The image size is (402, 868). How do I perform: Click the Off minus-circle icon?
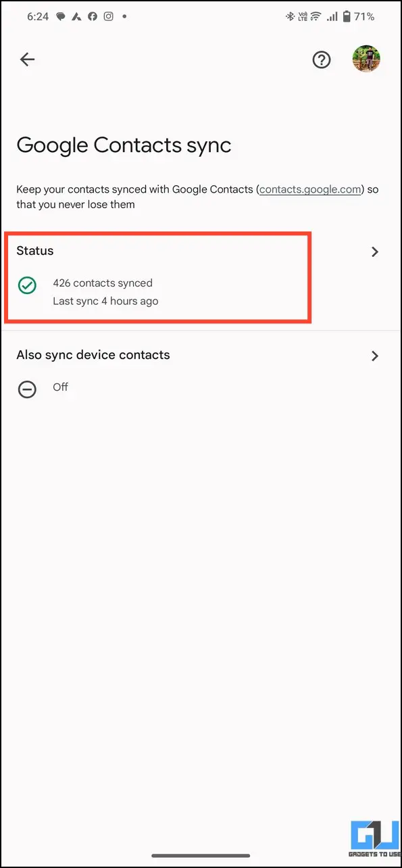click(x=27, y=390)
